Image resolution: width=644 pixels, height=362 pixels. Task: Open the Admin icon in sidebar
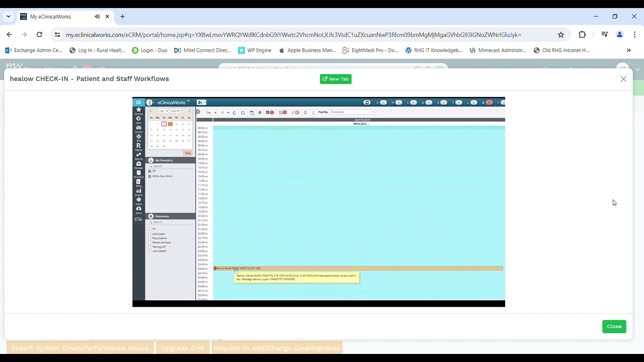(138, 210)
